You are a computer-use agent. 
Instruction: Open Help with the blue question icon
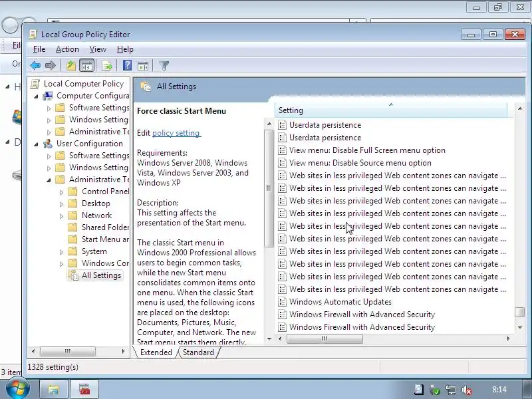coord(127,65)
